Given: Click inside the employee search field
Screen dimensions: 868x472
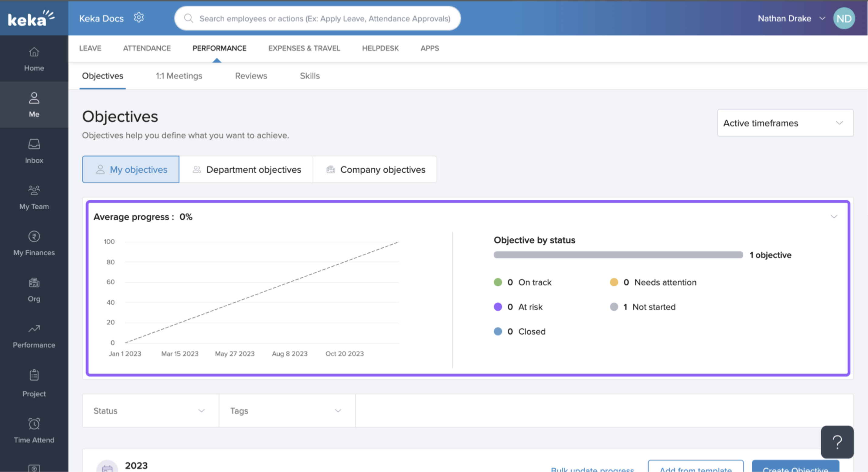Looking at the screenshot, I should 317,18.
